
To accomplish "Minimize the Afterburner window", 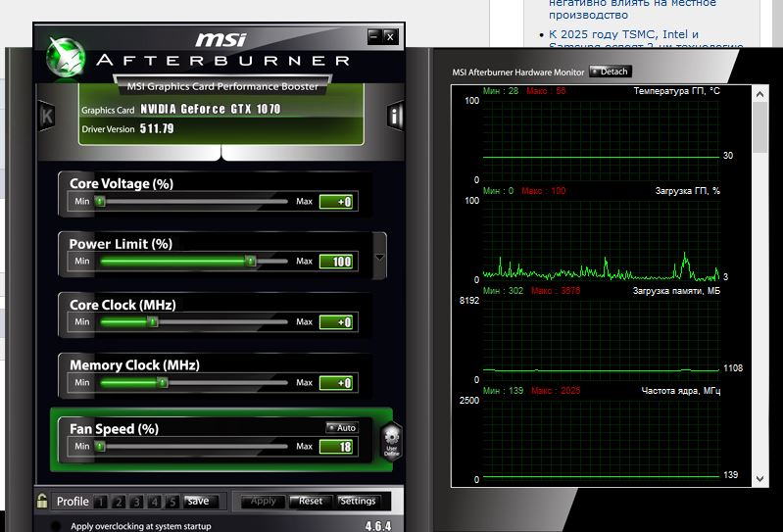I will point(374,36).
